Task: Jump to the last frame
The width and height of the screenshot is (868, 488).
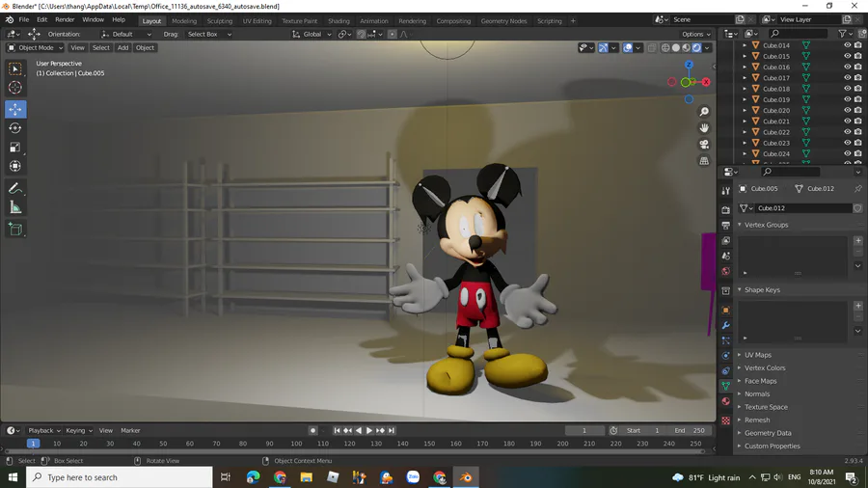Action: pyautogui.click(x=392, y=430)
